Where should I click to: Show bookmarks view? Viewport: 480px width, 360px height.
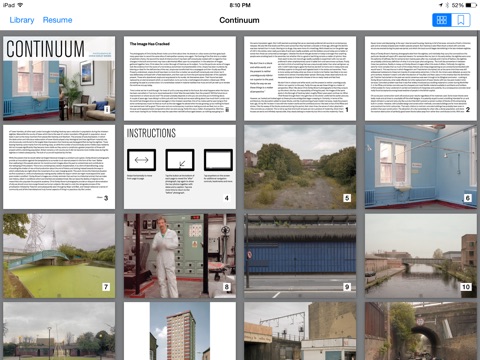(461, 20)
